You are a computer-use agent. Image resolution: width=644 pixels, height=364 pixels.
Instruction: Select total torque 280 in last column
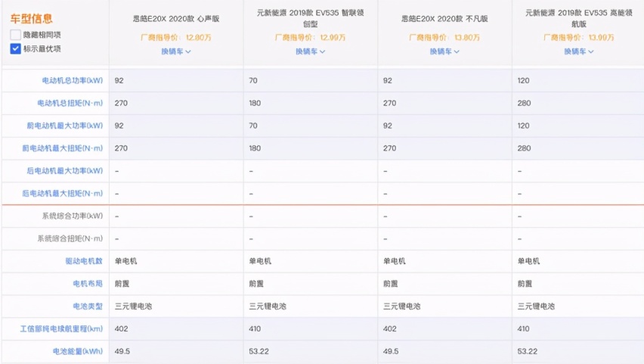(524, 103)
